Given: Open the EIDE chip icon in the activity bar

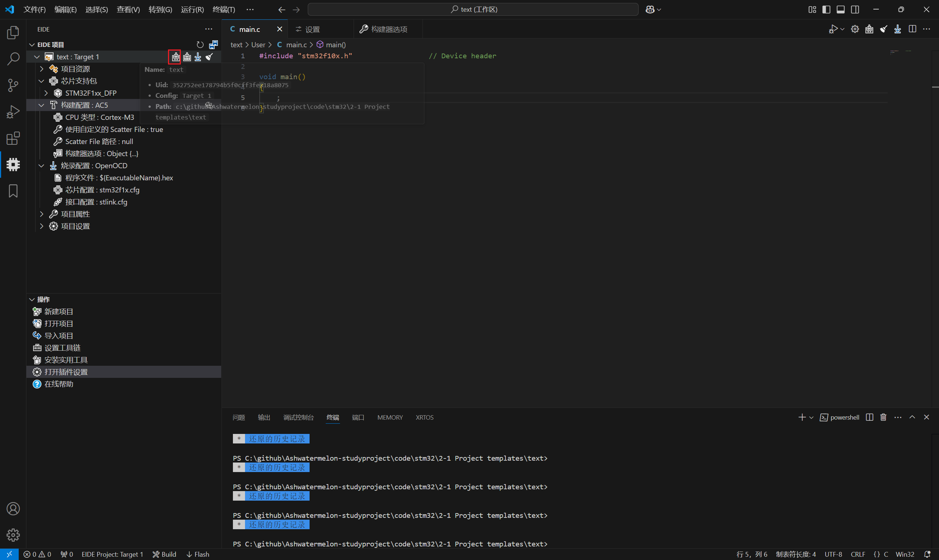Looking at the screenshot, I should (13, 165).
